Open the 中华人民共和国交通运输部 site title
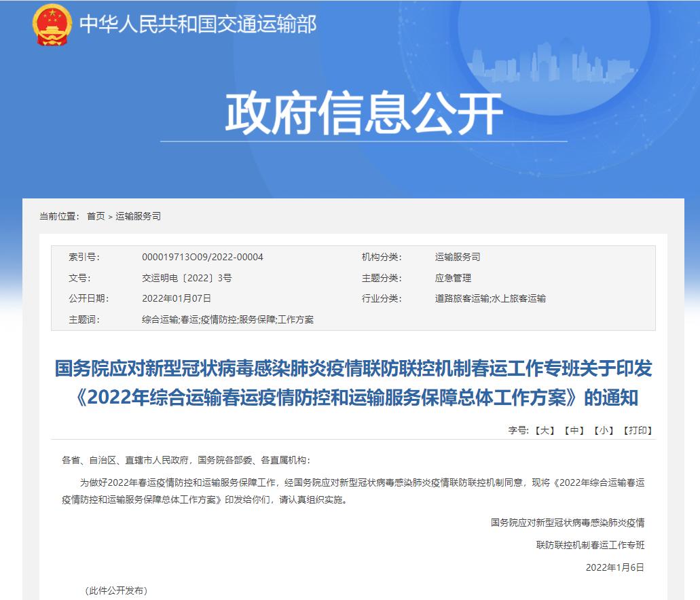This screenshot has height=600, width=700. pos(198,24)
